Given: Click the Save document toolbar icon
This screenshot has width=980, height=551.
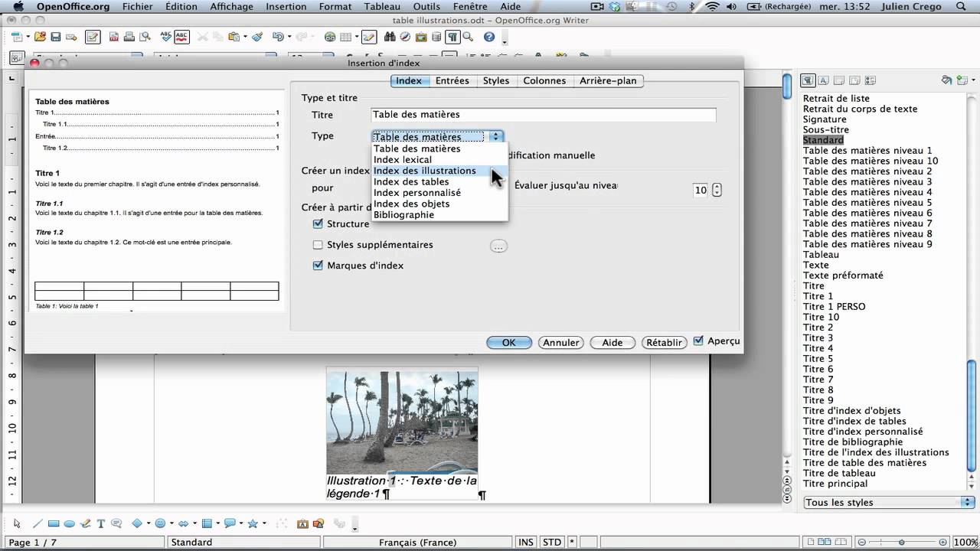Looking at the screenshot, I should [x=56, y=36].
